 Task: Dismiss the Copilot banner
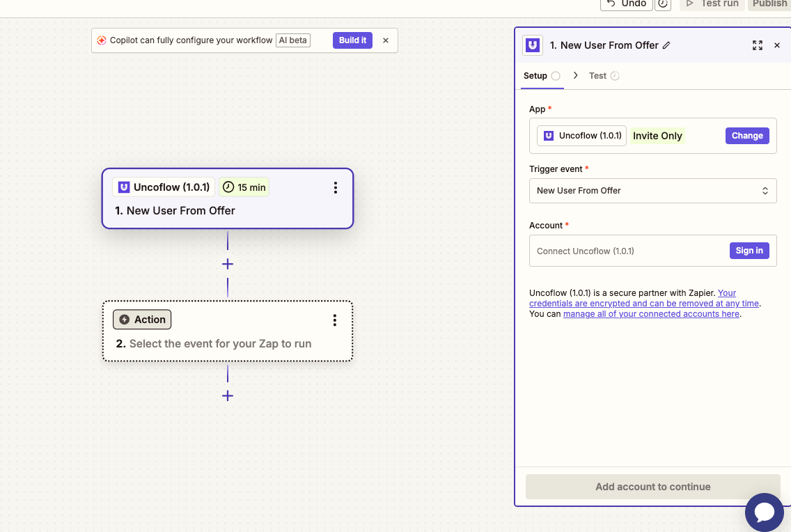tap(386, 40)
